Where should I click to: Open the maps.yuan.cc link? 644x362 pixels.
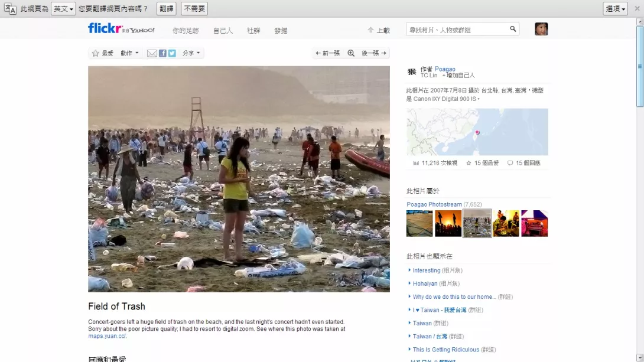107,336
